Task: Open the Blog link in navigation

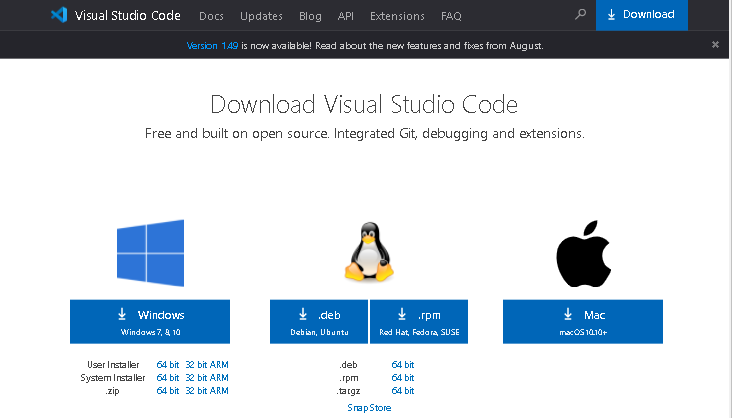Action: pyautogui.click(x=310, y=16)
